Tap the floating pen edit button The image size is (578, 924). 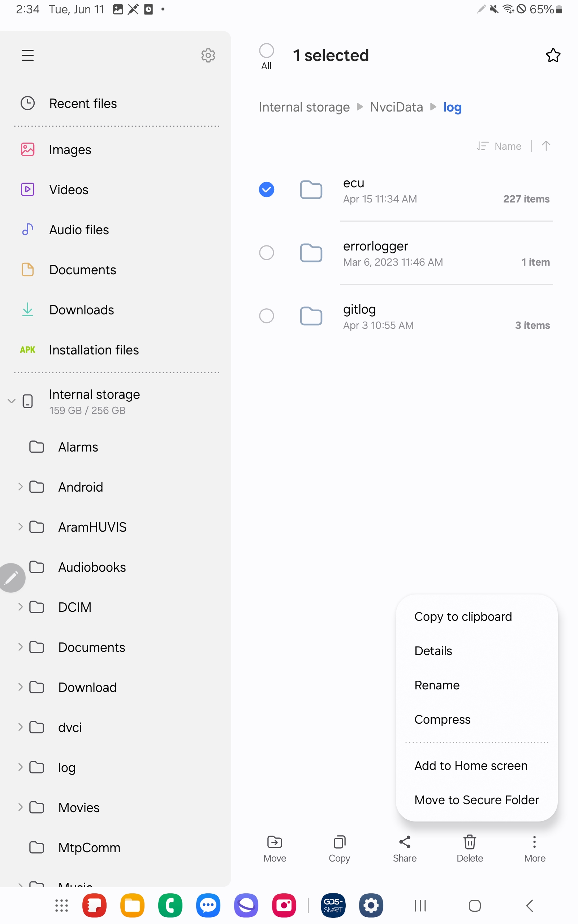tap(12, 578)
